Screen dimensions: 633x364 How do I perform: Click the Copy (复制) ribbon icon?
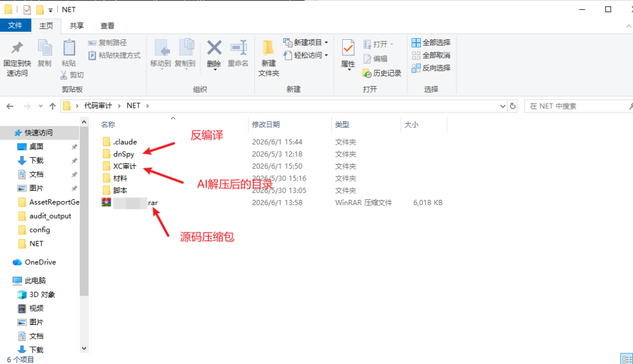[45, 49]
